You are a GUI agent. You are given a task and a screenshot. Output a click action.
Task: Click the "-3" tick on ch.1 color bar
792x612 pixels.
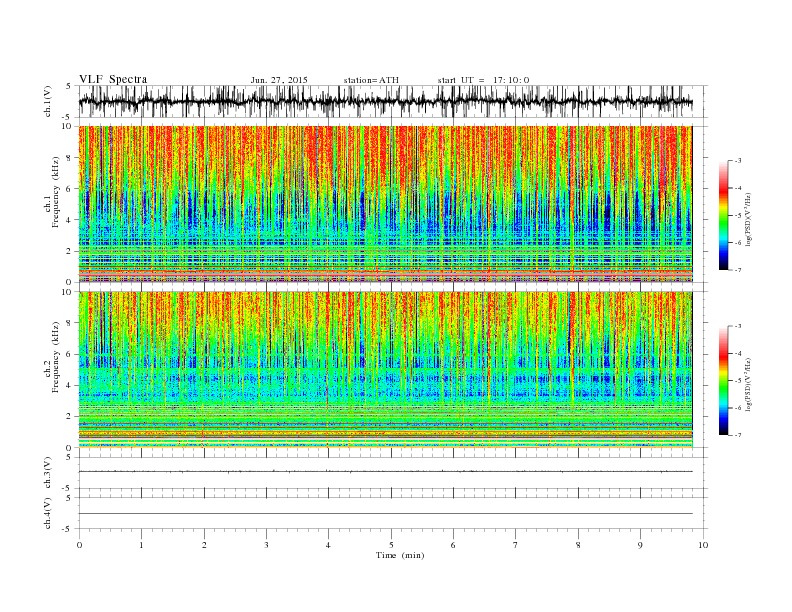737,161
